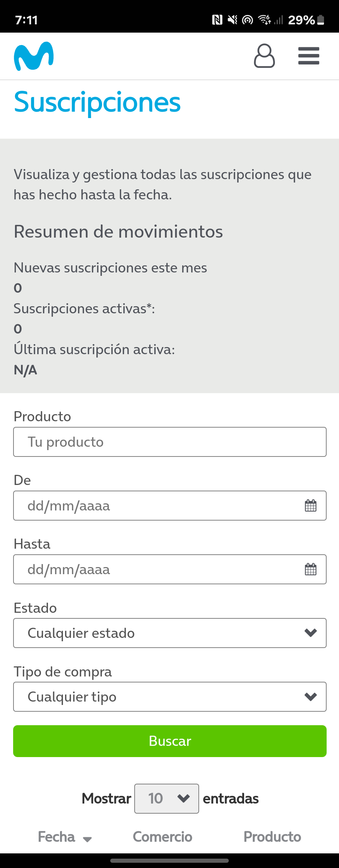This screenshot has height=868, width=339.
Task: Sort table by Producto column header
Action: [x=272, y=837]
